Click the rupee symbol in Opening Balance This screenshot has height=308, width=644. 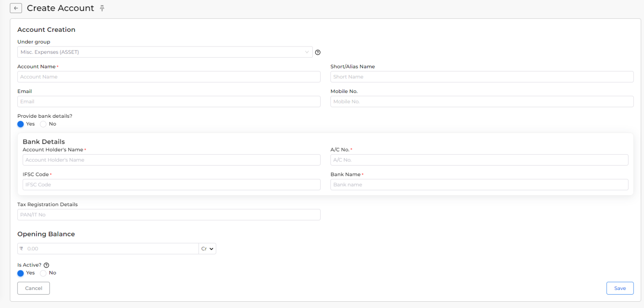click(x=21, y=248)
